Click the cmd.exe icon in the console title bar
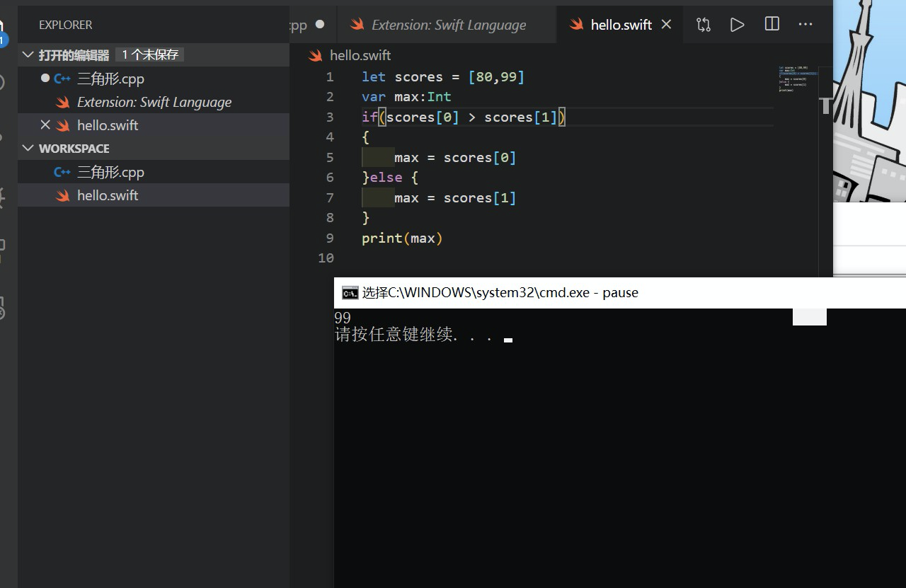Image resolution: width=906 pixels, height=588 pixels. (350, 292)
